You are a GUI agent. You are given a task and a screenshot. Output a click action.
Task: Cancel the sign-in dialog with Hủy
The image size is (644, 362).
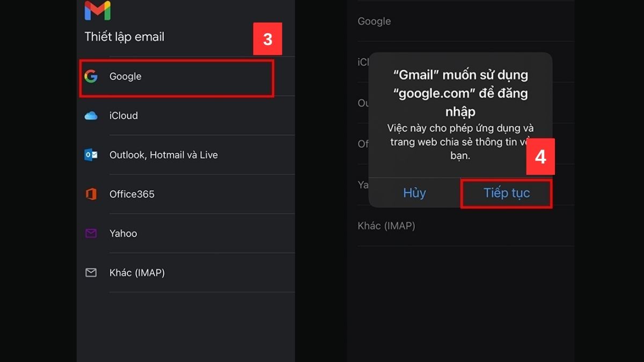pos(414,193)
